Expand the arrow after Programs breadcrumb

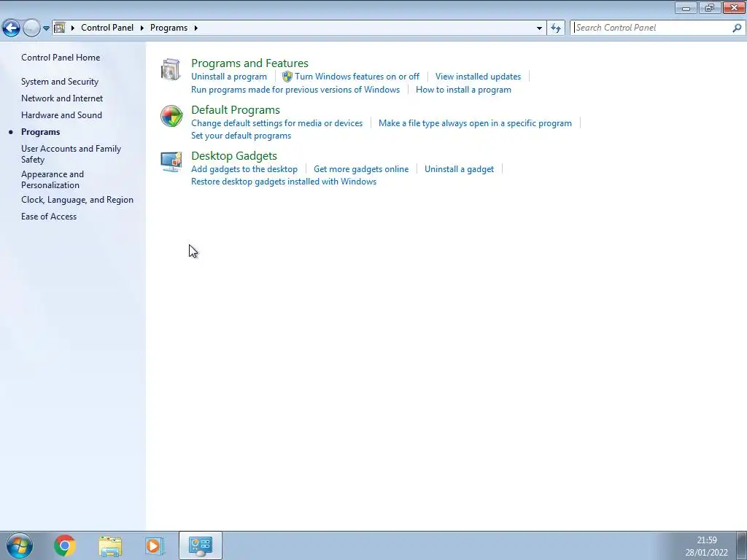196,28
